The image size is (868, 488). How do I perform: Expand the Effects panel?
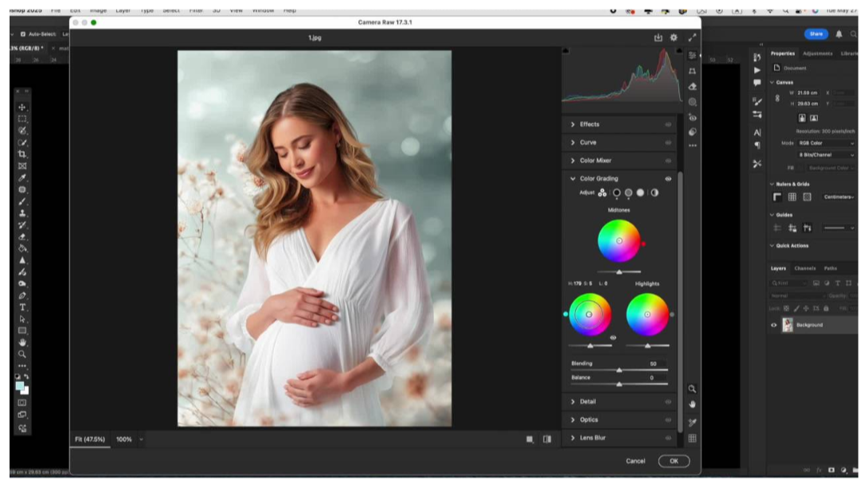pyautogui.click(x=589, y=124)
